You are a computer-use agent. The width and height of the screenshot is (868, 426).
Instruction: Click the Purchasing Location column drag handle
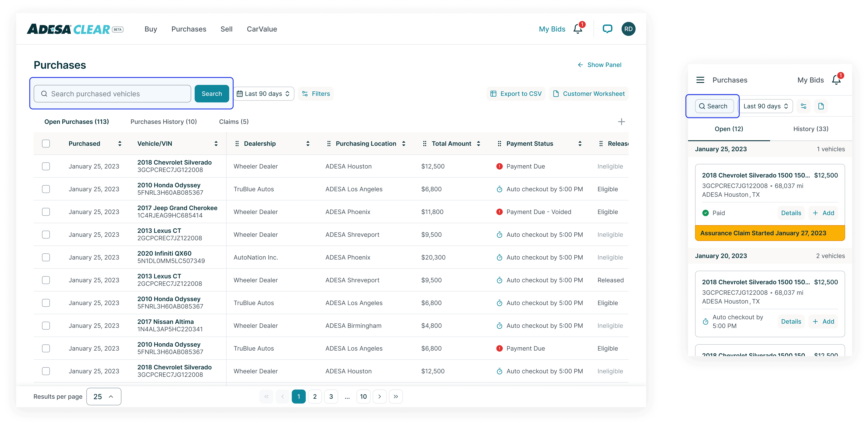pos(329,144)
